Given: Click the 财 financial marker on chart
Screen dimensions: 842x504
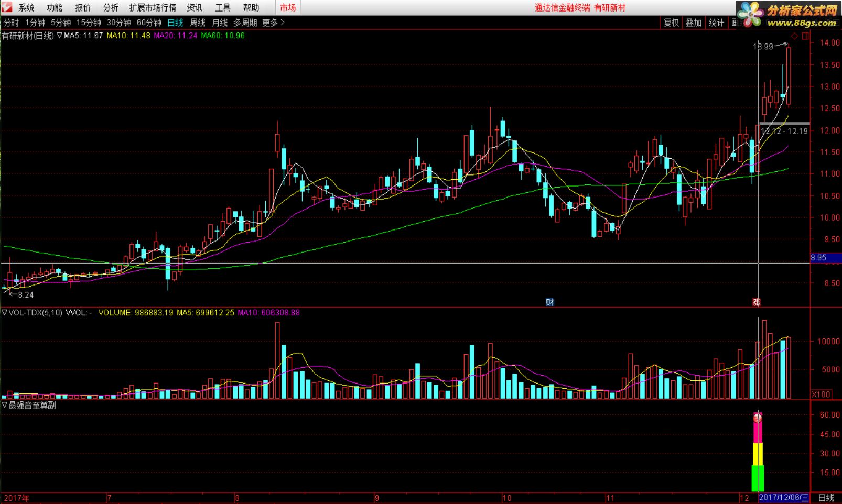Looking at the screenshot, I should (549, 302).
